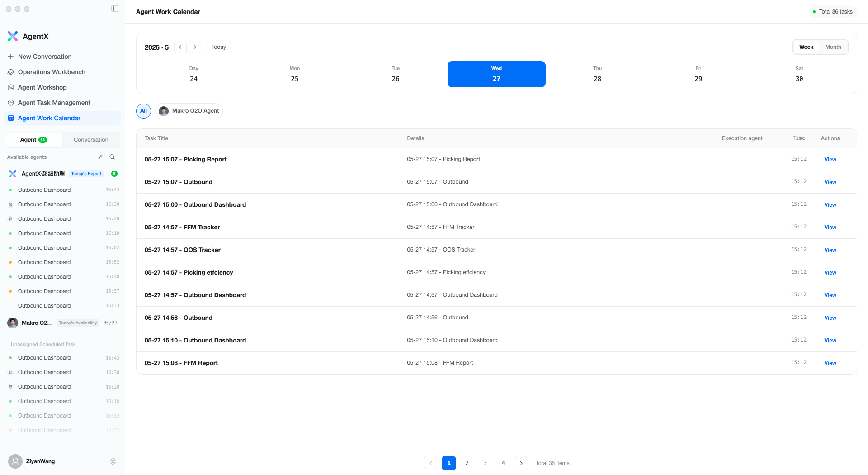
Task: Open Today's Availability tag on Makro O2
Action: [x=78, y=323]
